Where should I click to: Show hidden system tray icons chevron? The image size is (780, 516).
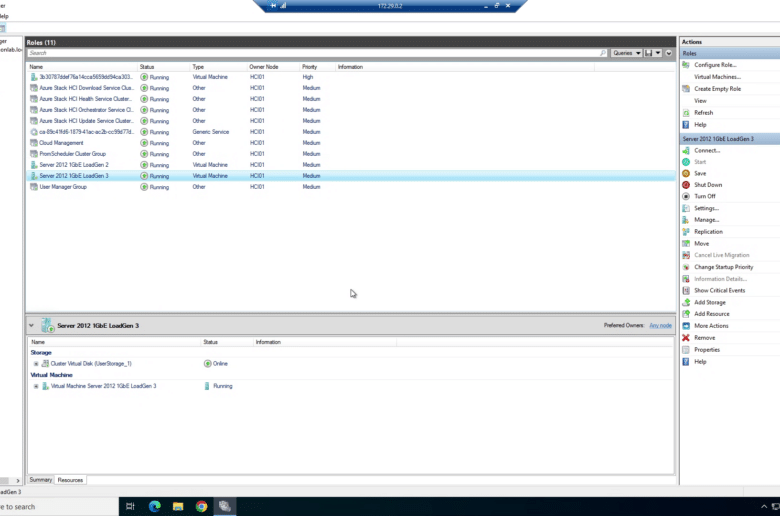click(x=764, y=507)
